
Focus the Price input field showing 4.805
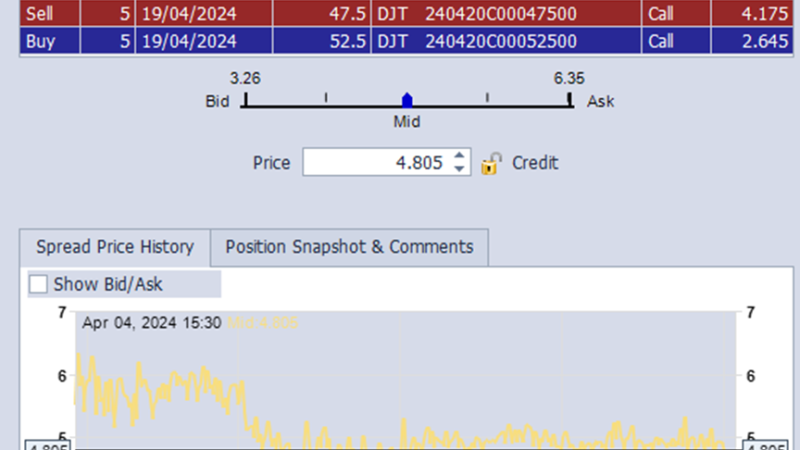(x=375, y=163)
